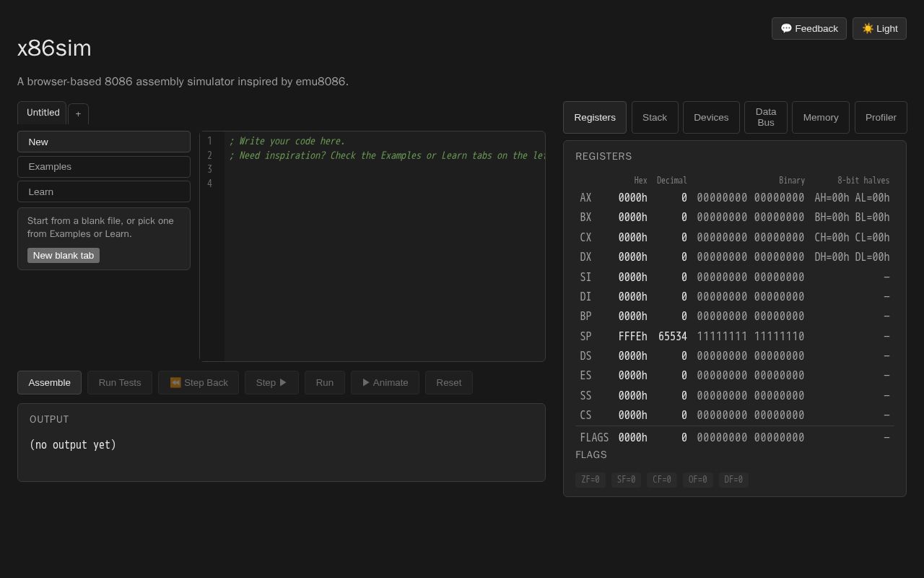Open the Examples sidebar section

pyautogui.click(x=104, y=167)
